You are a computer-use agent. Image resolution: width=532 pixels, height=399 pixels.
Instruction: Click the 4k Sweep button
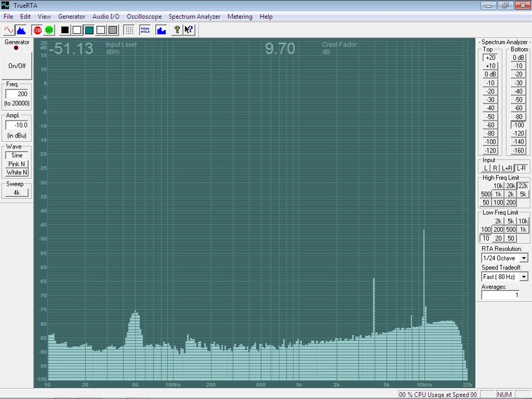point(17,193)
